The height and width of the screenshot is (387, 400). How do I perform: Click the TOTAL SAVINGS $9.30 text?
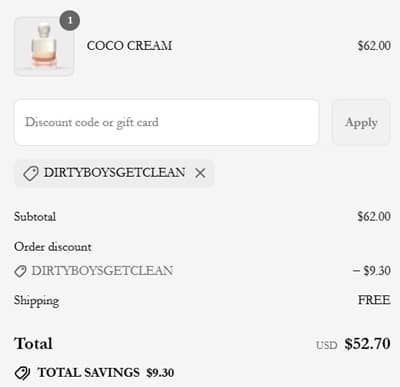[106, 373]
